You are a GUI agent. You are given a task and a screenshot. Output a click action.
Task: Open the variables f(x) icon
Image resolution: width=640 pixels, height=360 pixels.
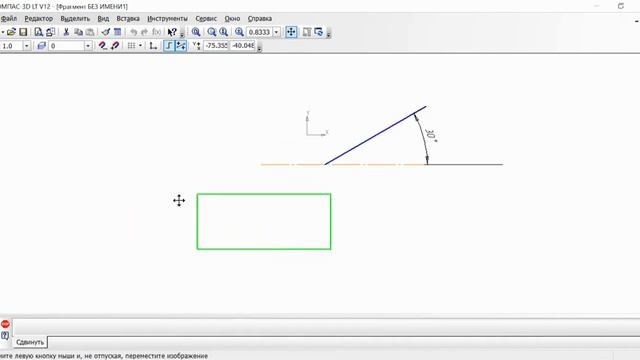(x=157, y=32)
